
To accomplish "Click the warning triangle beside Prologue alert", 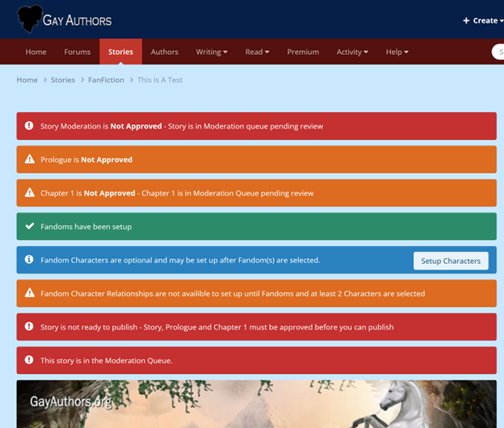I will (x=29, y=160).
